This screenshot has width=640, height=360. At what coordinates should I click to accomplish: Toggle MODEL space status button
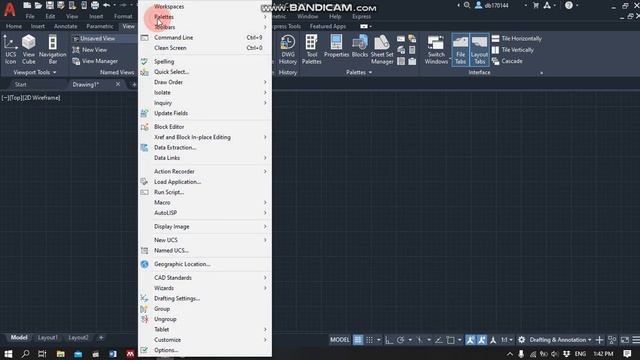click(340, 340)
